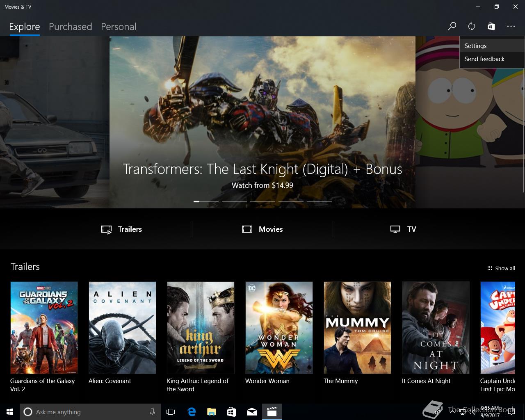Select the fifth carousel page indicator
This screenshot has width=525, height=420.
[319, 201]
